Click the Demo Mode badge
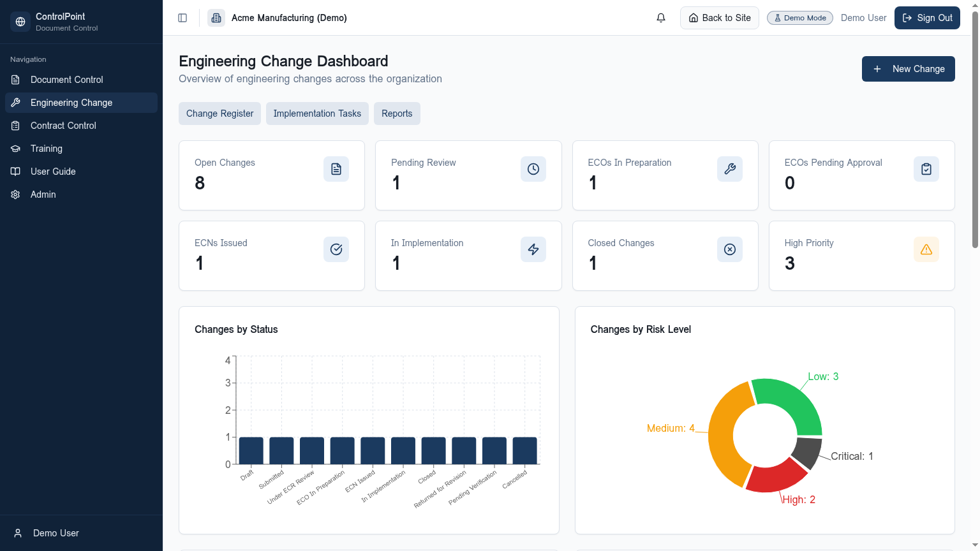The image size is (980, 551). [x=800, y=18]
